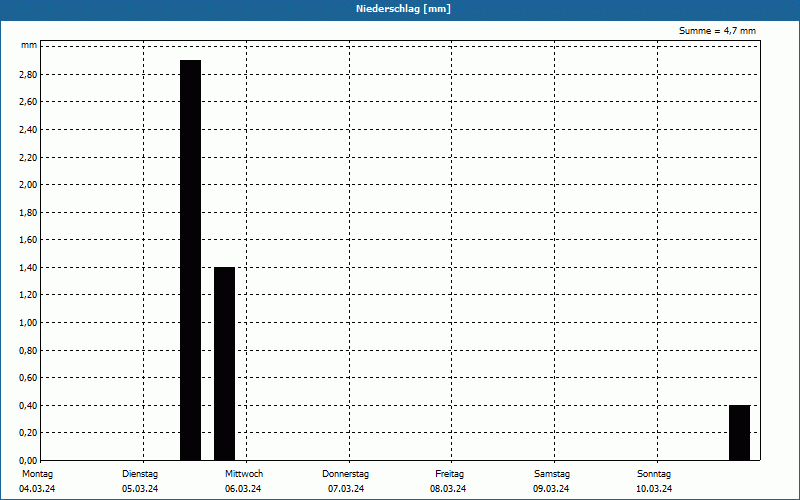The width and height of the screenshot is (800, 500).
Task: Click the 0,00 y-axis value
Action: [28, 461]
